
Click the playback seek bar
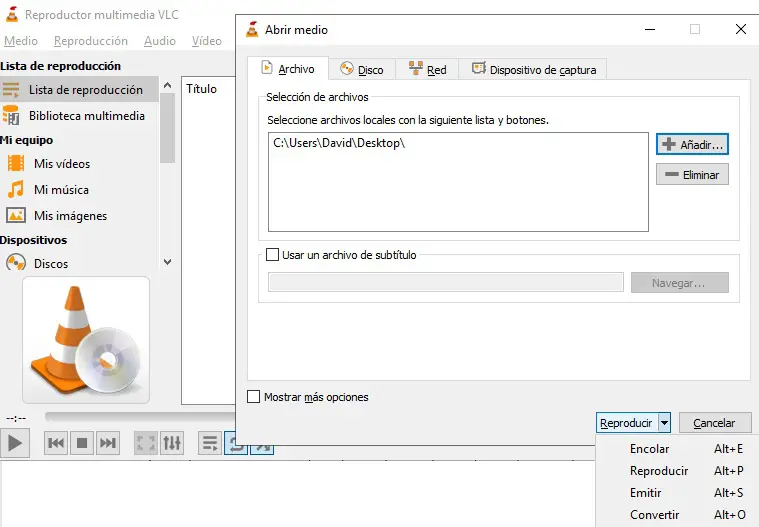140,417
